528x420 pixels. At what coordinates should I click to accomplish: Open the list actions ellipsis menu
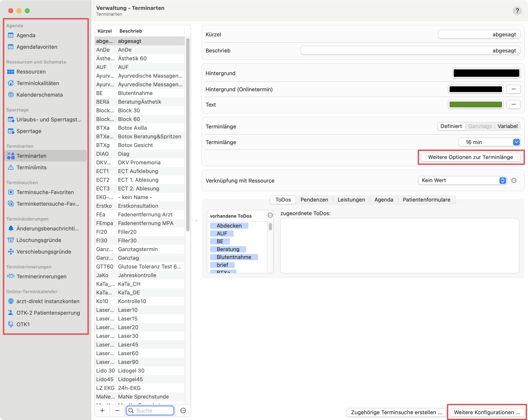tap(183, 411)
